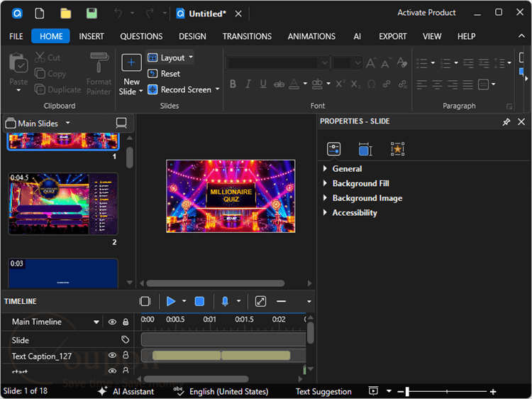The width and height of the screenshot is (532, 399).
Task: Toggle Underline formatting
Action: [263, 84]
